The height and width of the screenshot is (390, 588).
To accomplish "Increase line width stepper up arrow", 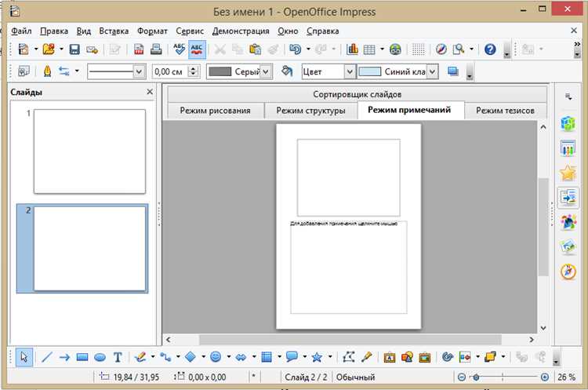I will click(x=194, y=68).
